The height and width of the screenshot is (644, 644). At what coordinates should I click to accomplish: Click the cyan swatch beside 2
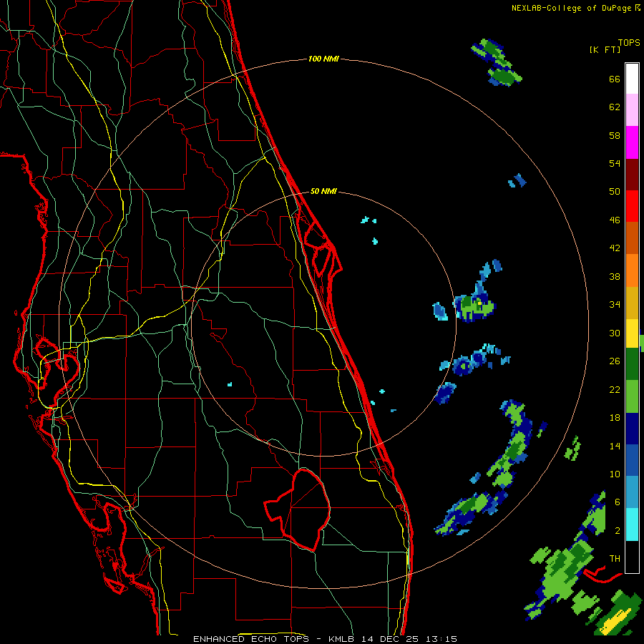coord(632,525)
